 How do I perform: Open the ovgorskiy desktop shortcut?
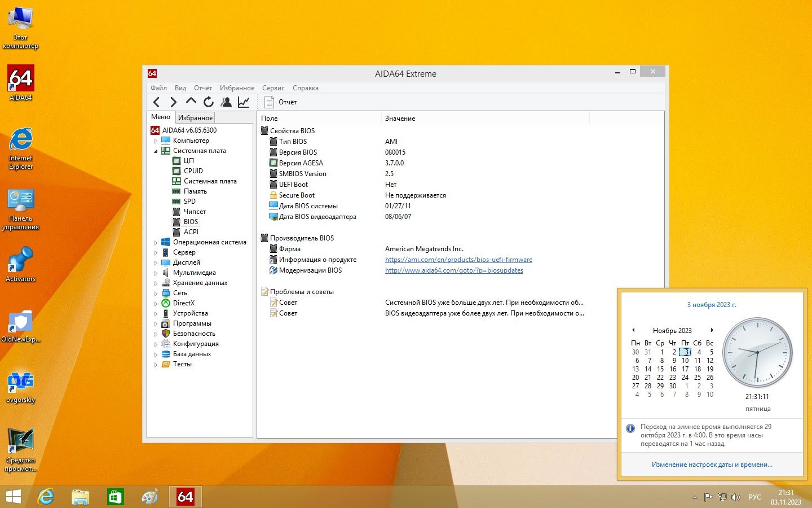[x=21, y=387]
